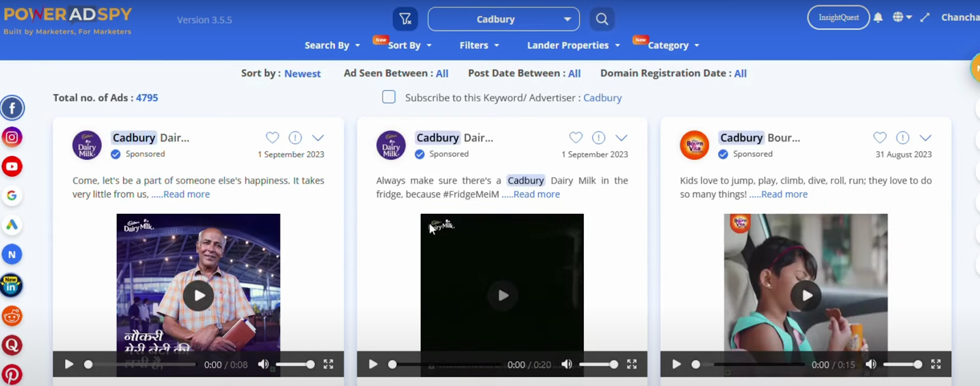Viewport: 980px width, 386px height.
Task: Expand chevron on Bournvita ad card
Action: pos(925,138)
